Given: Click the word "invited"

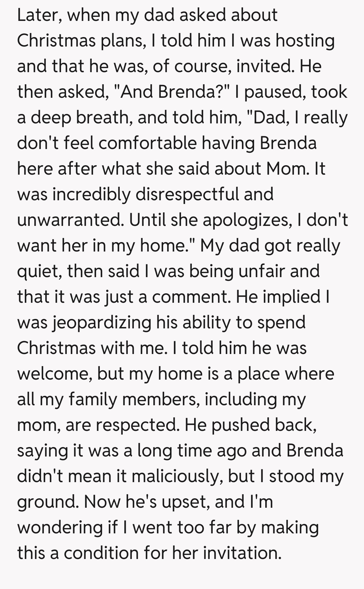Looking at the screenshot, I should point(264,66).
